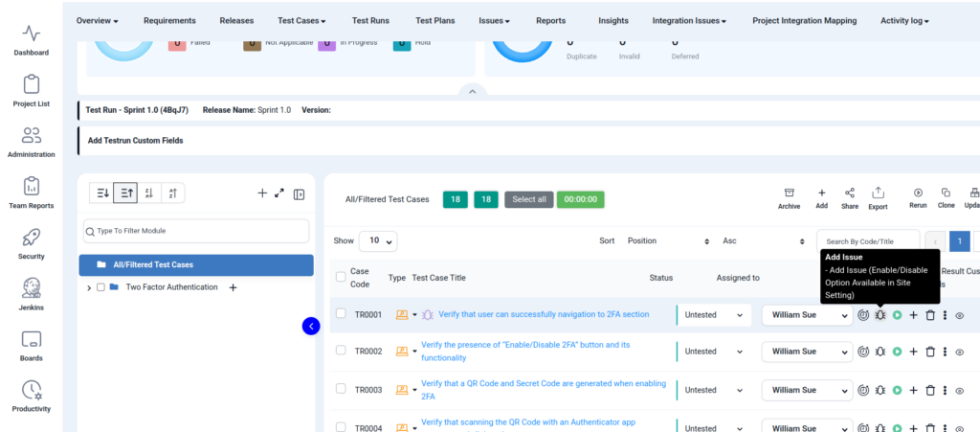Open William Sue assignee dropdown for TR0003
980x432 pixels.
pyautogui.click(x=807, y=390)
